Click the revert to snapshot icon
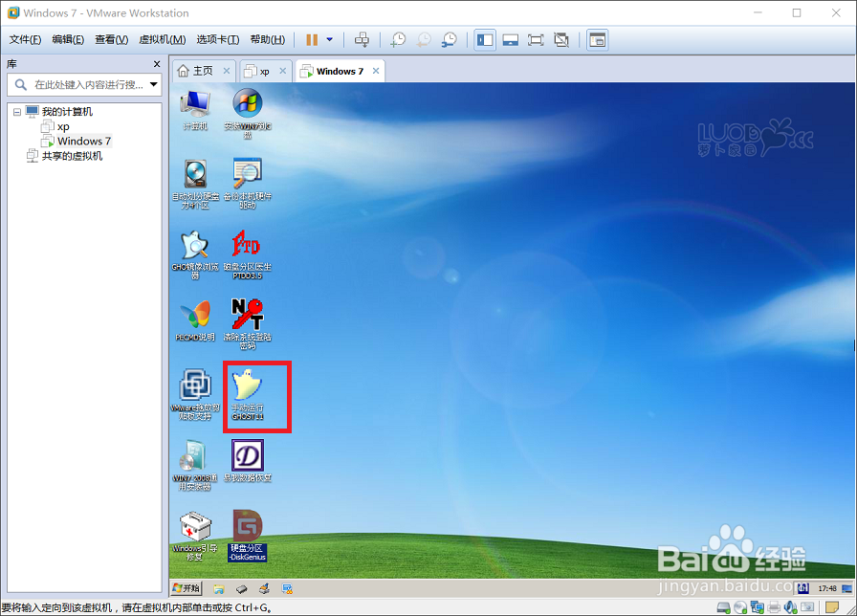The width and height of the screenshot is (857, 616). (424, 40)
